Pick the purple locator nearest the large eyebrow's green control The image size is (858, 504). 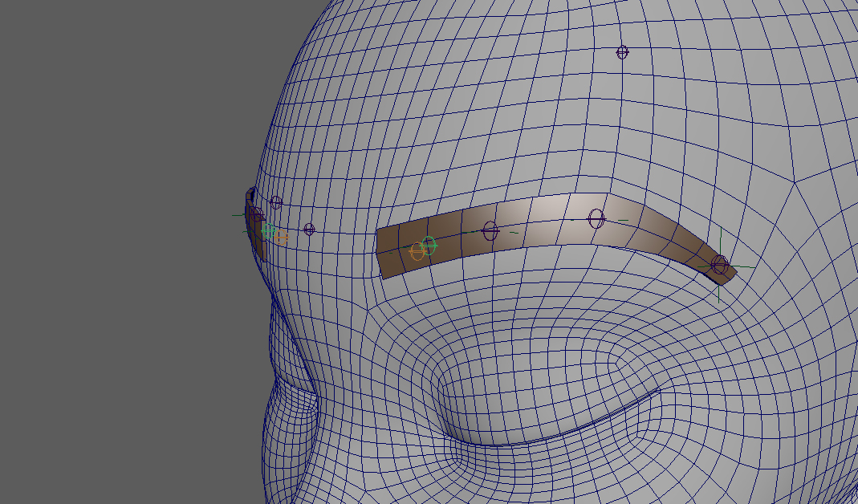[x=490, y=232]
